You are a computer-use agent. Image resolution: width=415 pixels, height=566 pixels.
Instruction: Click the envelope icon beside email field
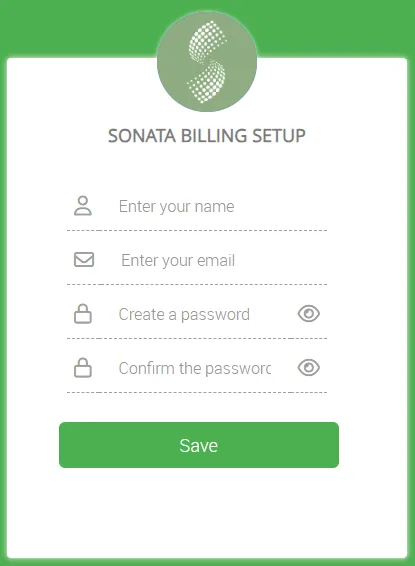(x=84, y=260)
